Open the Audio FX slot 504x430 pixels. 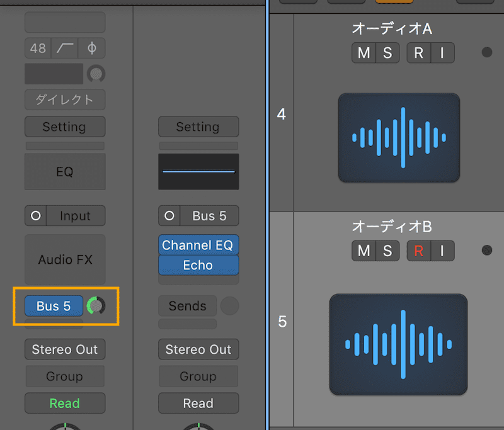point(65,259)
